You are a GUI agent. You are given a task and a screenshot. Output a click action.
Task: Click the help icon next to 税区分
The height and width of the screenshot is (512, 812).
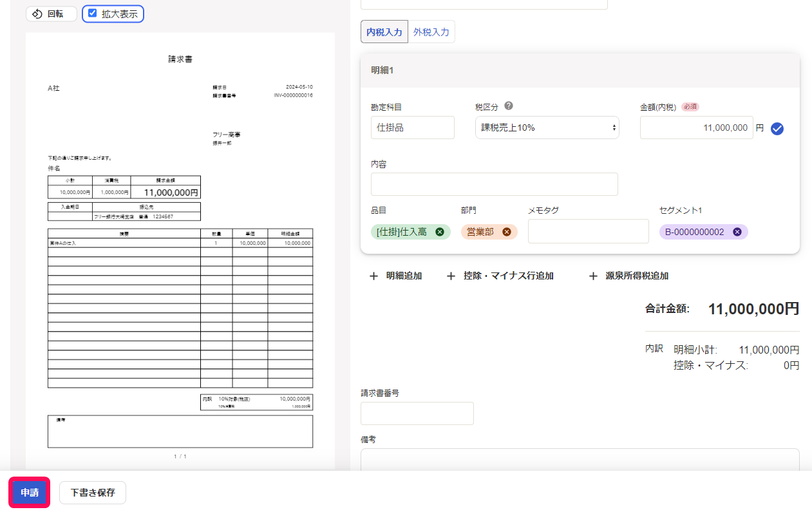(x=509, y=106)
